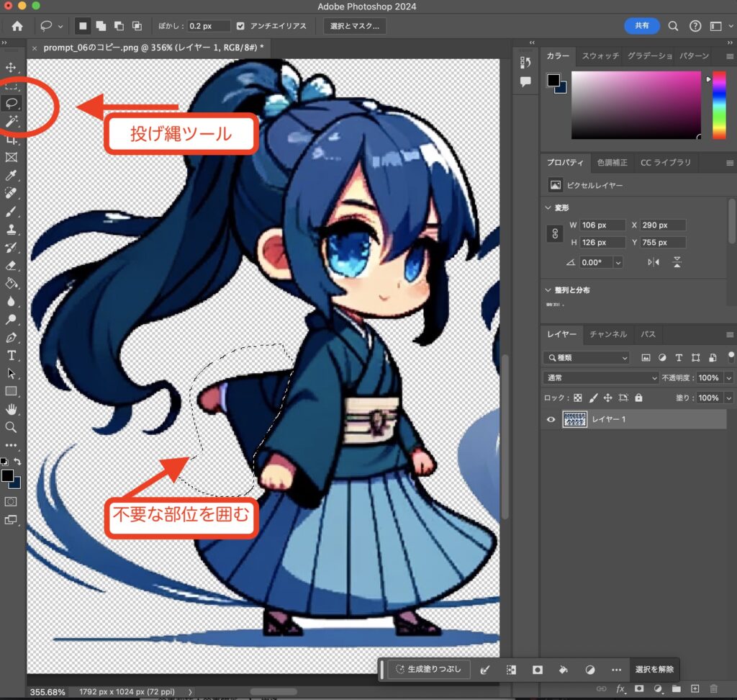
Task: Toggle lock transparent pixels
Action: (x=578, y=398)
